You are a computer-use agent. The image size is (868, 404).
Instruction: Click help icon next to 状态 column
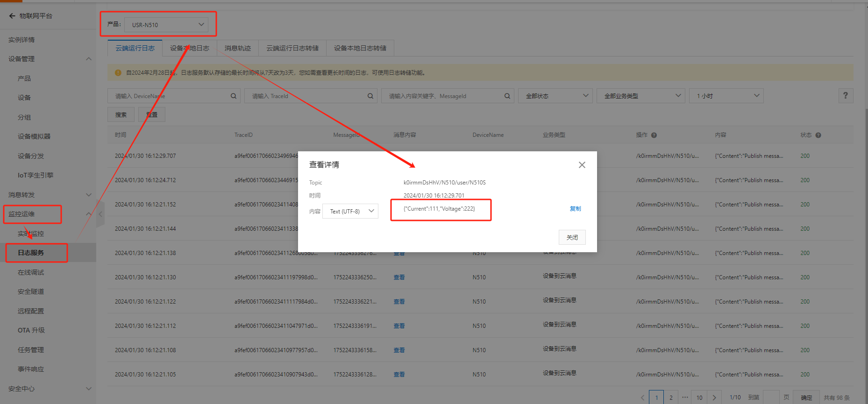tap(818, 135)
